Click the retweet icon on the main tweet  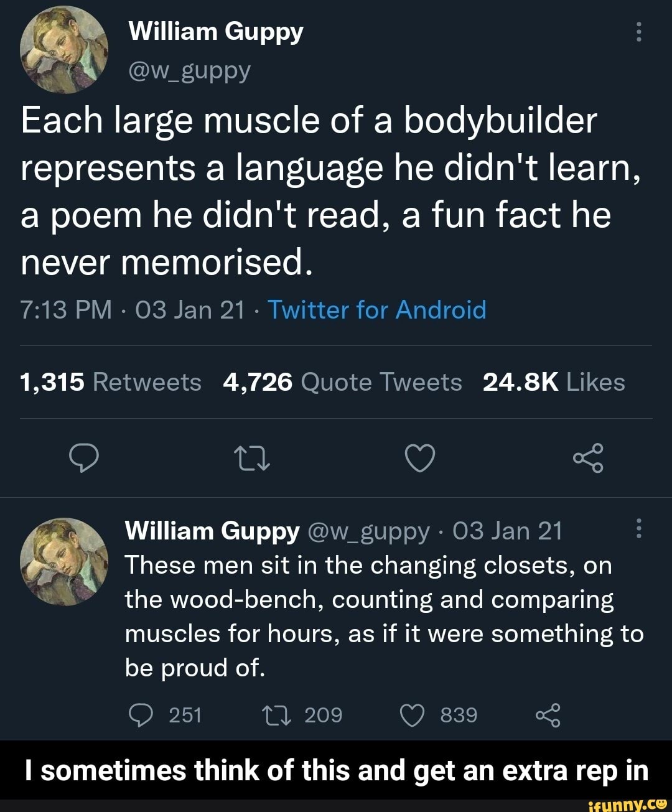pyautogui.click(x=252, y=459)
